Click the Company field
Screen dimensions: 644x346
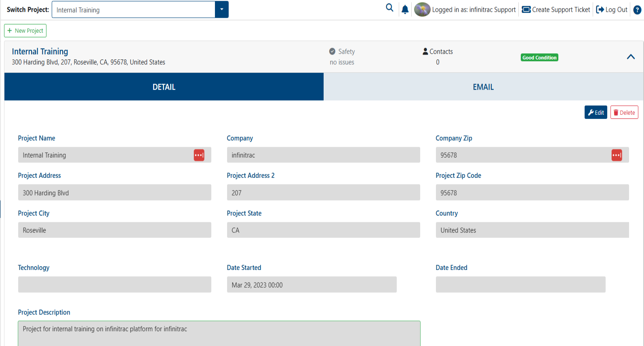[x=323, y=155]
